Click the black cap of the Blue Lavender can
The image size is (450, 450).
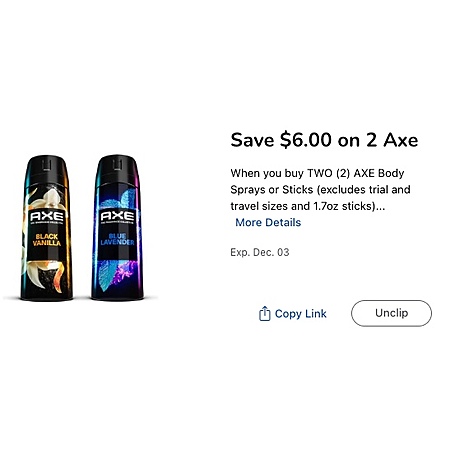pos(117,164)
